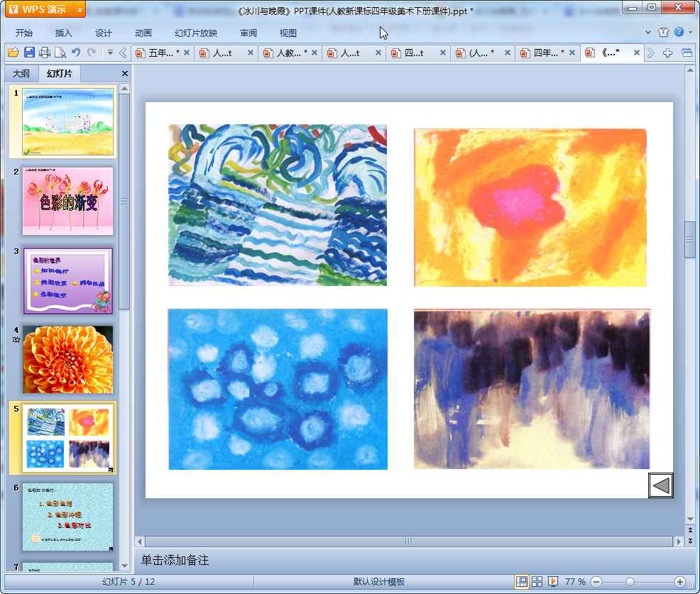Image resolution: width=700 pixels, height=594 pixels.
Task: Open the 设计 ribbon tab
Action: (x=103, y=33)
